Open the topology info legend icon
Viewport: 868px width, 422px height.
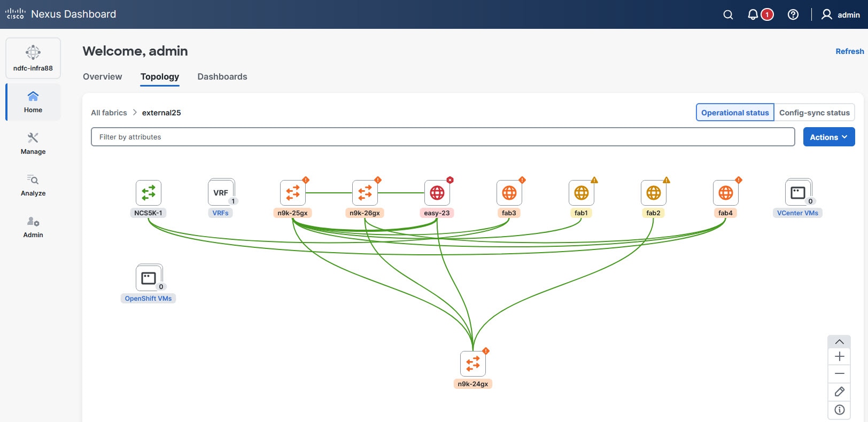(839, 410)
